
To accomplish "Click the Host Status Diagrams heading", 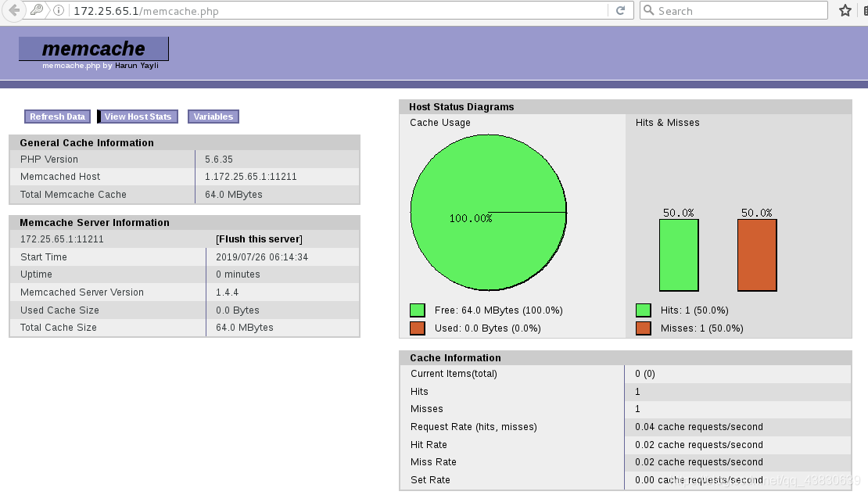I will pyautogui.click(x=461, y=107).
